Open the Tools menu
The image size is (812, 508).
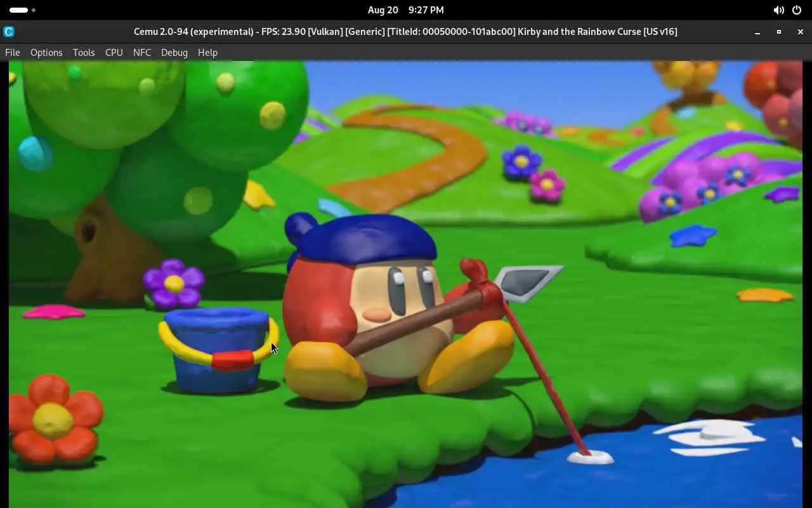[84, 53]
